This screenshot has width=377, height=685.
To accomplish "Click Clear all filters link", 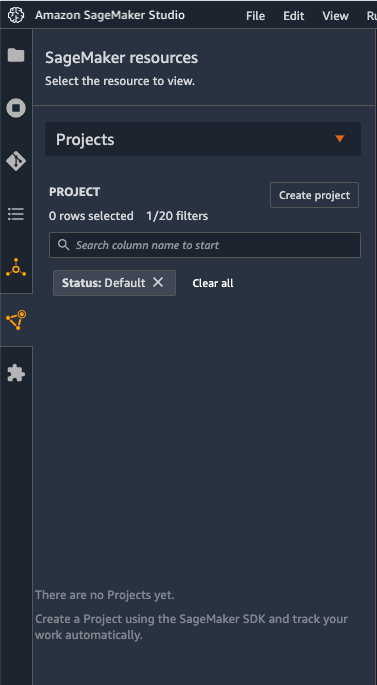I will coord(213,283).
